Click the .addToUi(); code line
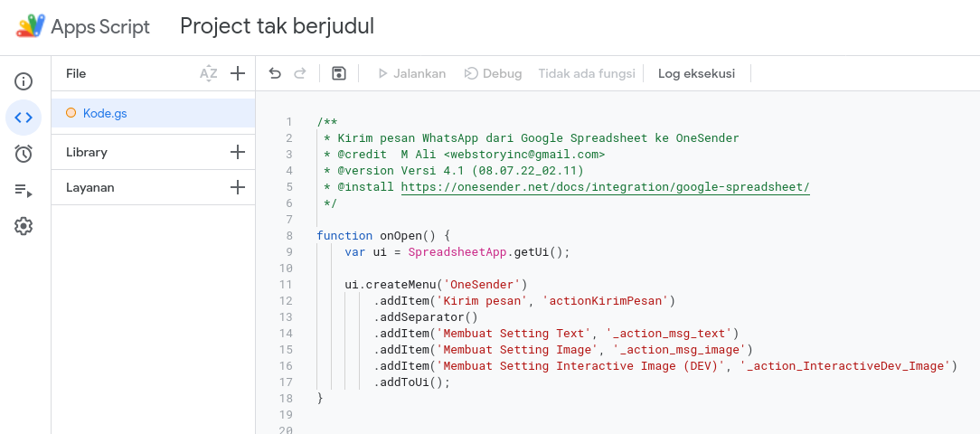Screen dimensions: 980x434 tap(412, 382)
